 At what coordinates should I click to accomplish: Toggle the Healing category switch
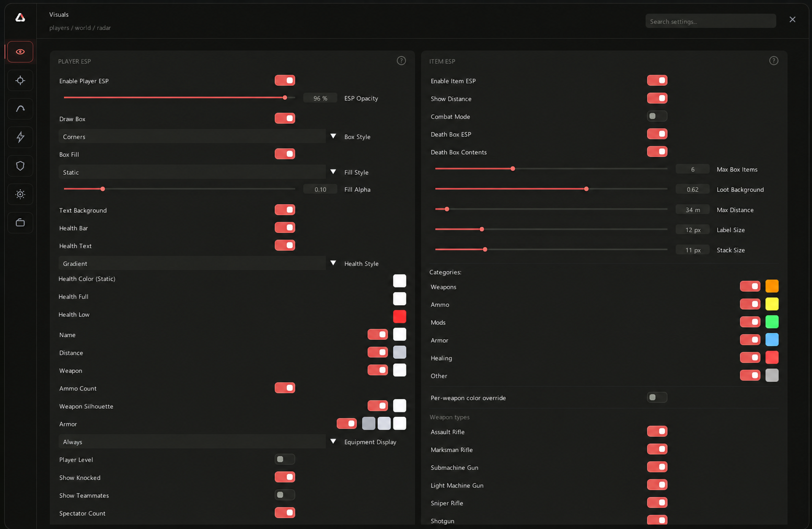[750, 358]
